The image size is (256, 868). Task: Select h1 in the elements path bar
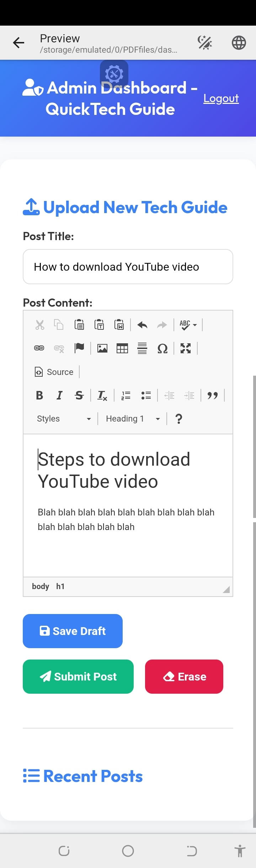coord(60,586)
